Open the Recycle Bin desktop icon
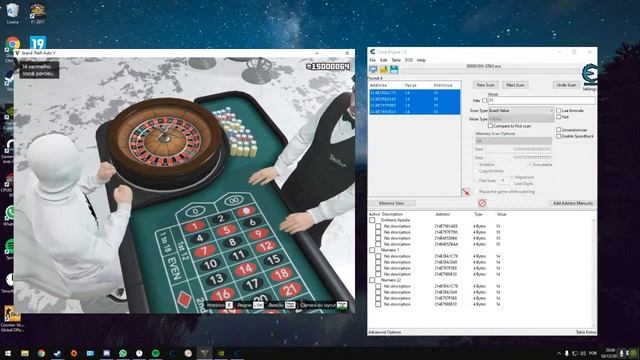640x360 pixels. coord(13,12)
